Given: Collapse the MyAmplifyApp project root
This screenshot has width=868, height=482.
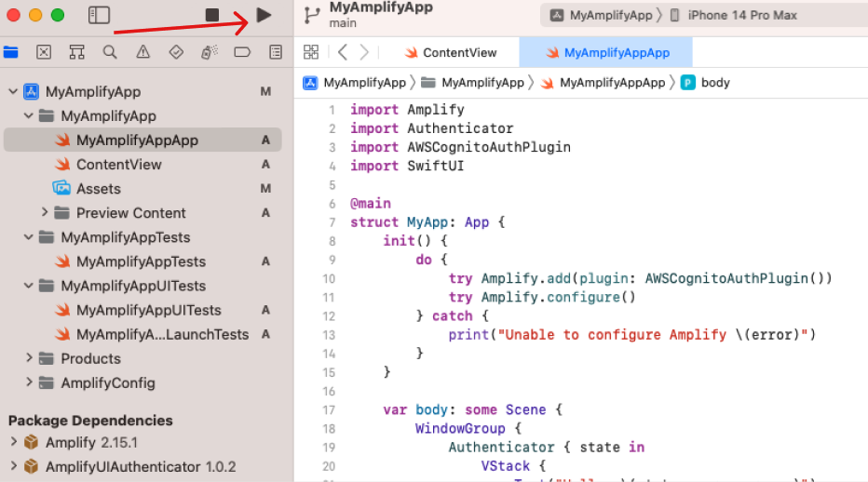Looking at the screenshot, I should click(13, 91).
